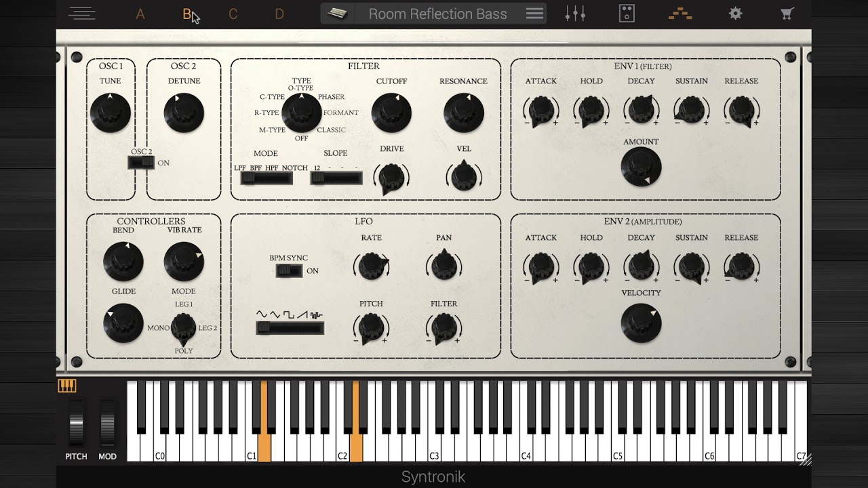Image resolution: width=868 pixels, height=488 pixels.
Task: Click the LFO FILTER knob
Action: tap(444, 329)
